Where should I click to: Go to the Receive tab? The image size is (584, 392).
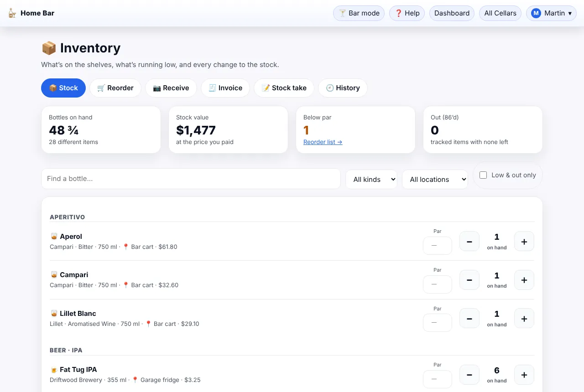point(171,88)
